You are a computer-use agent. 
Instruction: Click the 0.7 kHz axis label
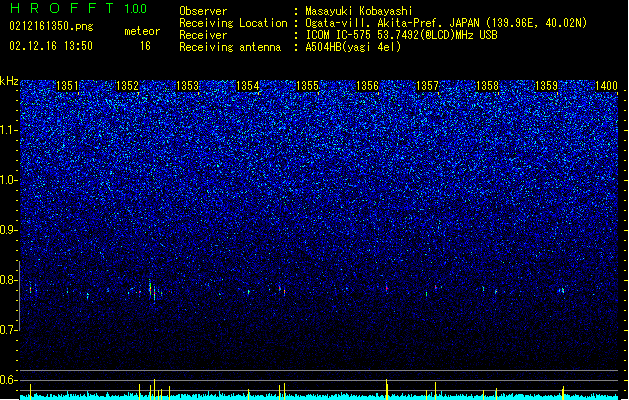click(x=9, y=330)
